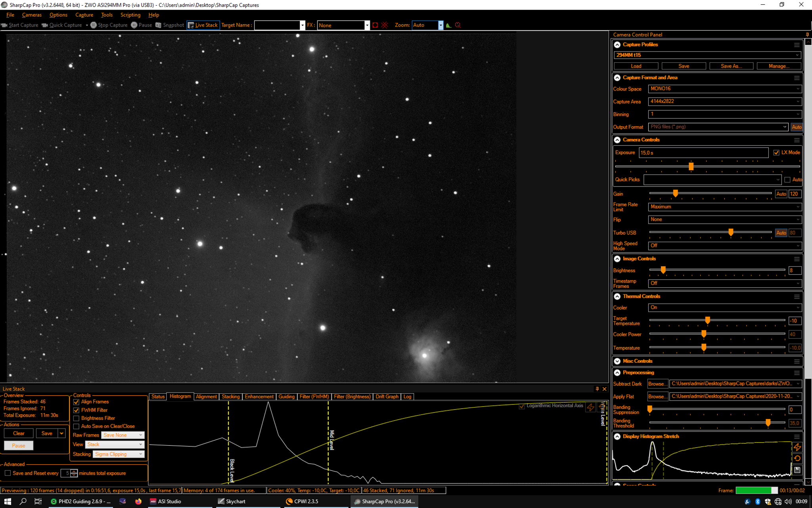Click the Save As... profile button
This screenshot has height=508, width=812.
coord(731,66)
